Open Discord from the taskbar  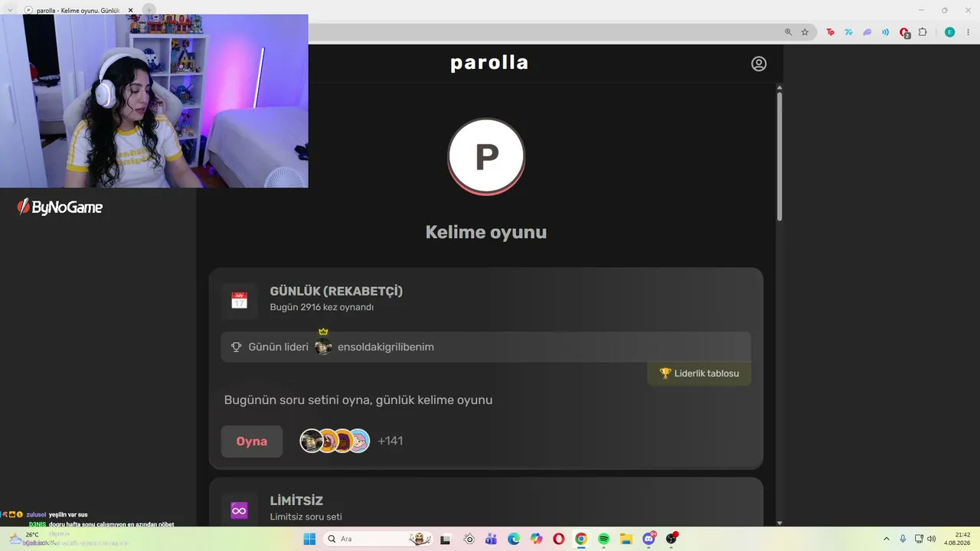[649, 539]
